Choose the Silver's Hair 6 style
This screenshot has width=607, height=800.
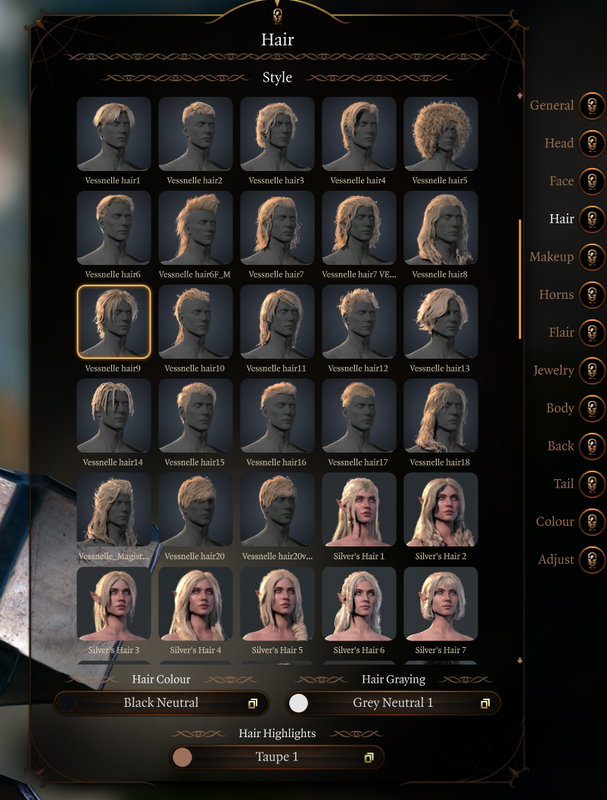[359, 604]
